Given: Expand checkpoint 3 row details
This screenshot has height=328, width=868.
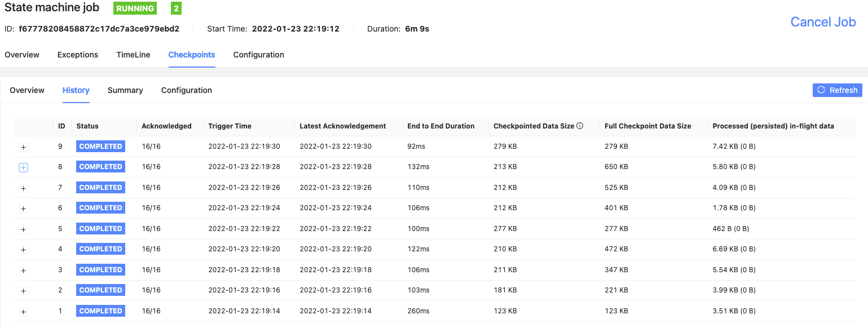Looking at the screenshot, I should [x=23, y=271].
